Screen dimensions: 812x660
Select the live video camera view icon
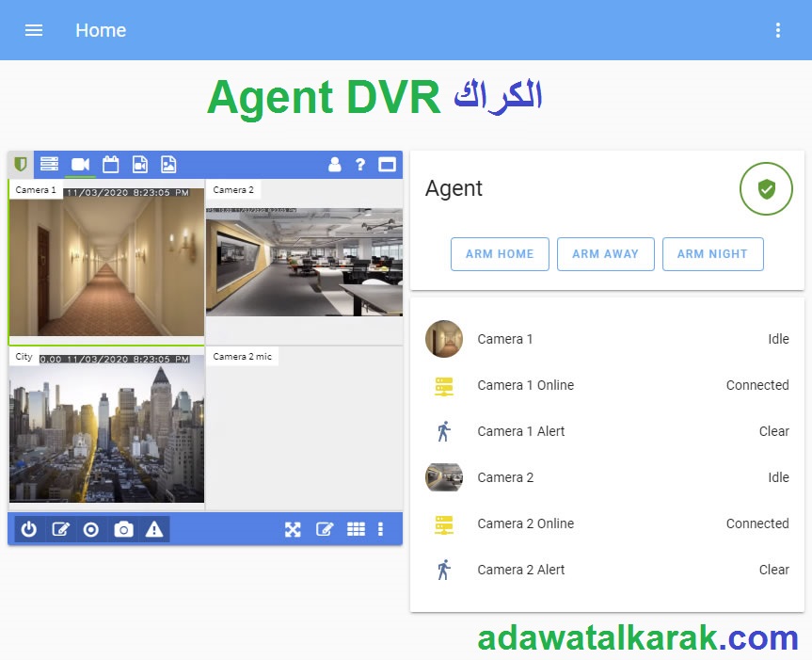pos(80,164)
